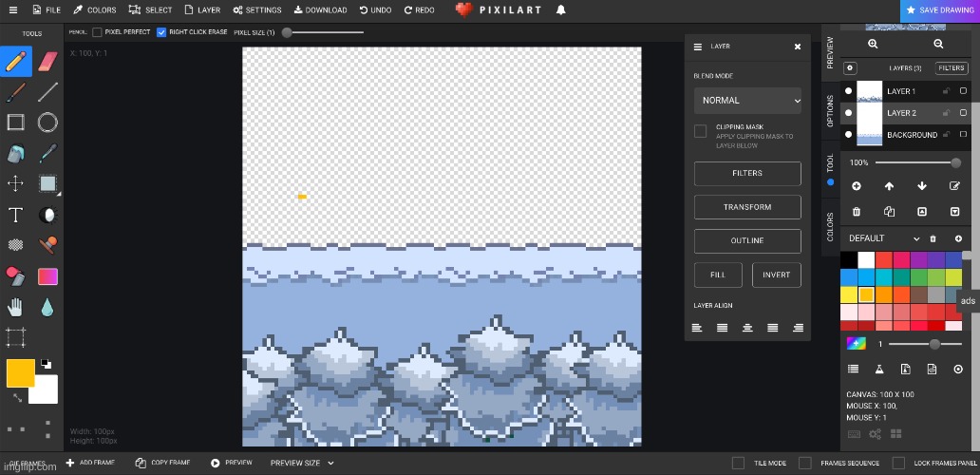The height and width of the screenshot is (475, 980).
Task: Select the Stamp tool
Action: coord(48,245)
